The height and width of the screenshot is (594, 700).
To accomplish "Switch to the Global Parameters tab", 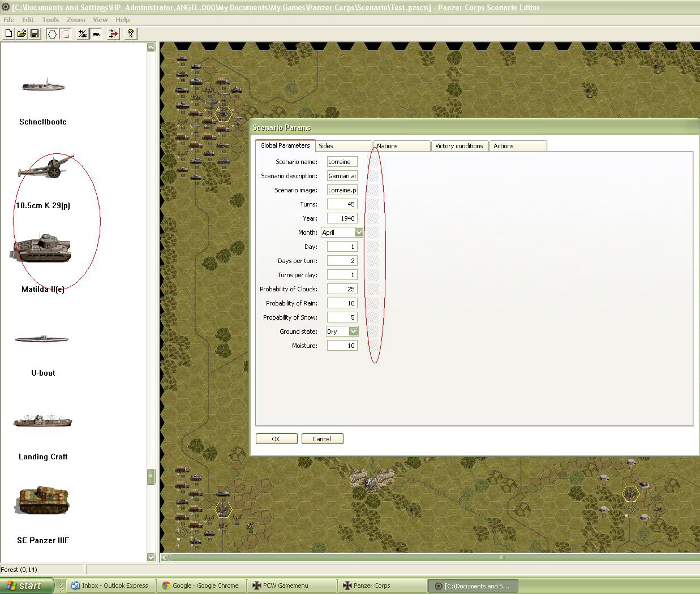I will (x=285, y=145).
